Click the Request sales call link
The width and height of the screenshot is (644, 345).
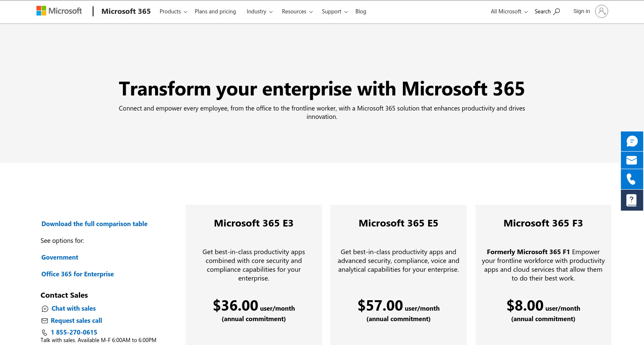pos(76,321)
